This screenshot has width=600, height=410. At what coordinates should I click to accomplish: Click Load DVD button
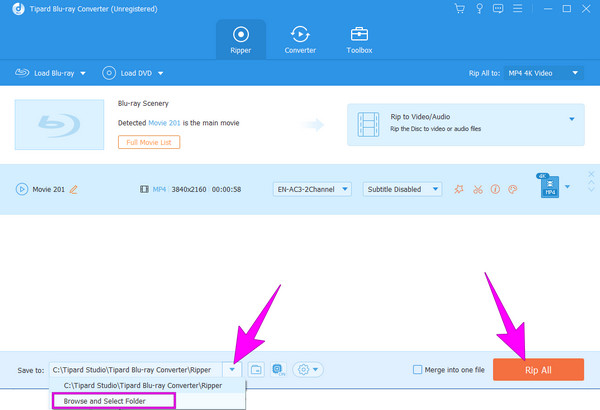click(x=127, y=73)
